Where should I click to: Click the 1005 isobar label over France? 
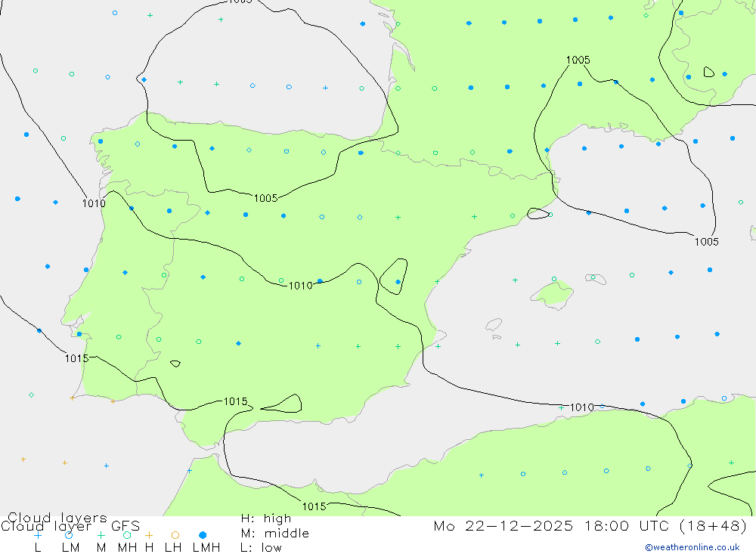[x=578, y=60]
